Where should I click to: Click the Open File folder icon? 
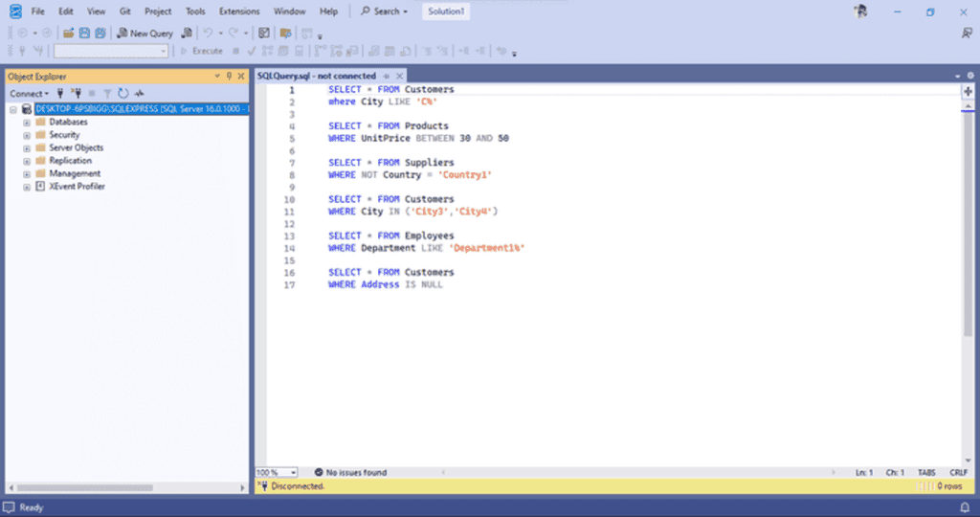pyautogui.click(x=69, y=34)
